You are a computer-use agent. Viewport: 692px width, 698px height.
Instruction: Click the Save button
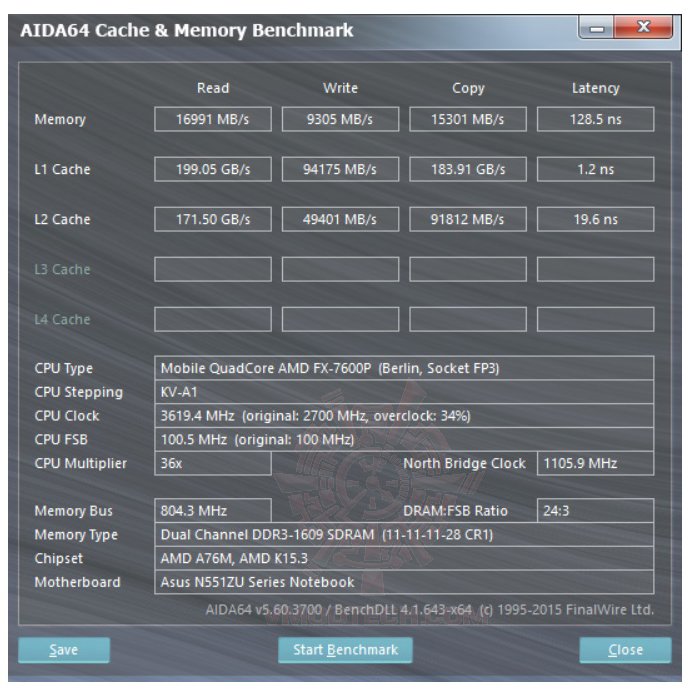[64, 650]
